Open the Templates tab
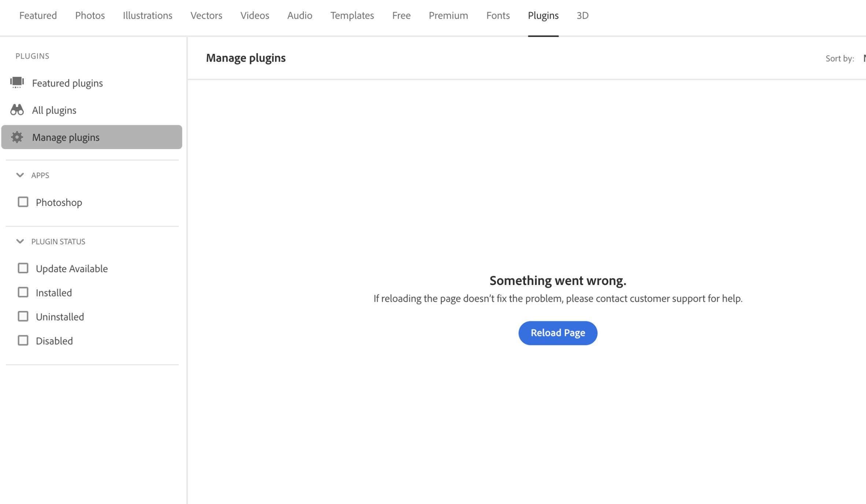 [352, 15]
